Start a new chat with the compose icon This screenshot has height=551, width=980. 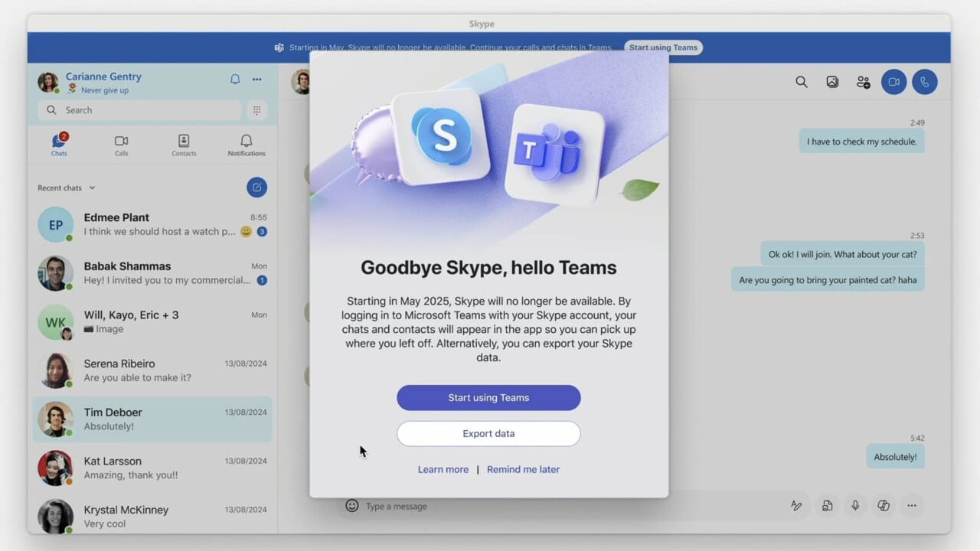click(257, 187)
